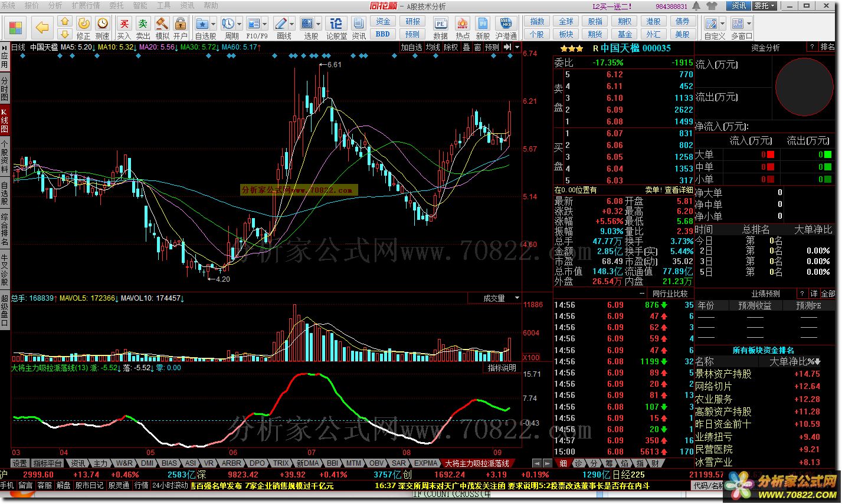Image resolution: width=842 pixels, height=504 pixels.
Task: Expand 自选股 dropdown arrow
Action: (213, 24)
